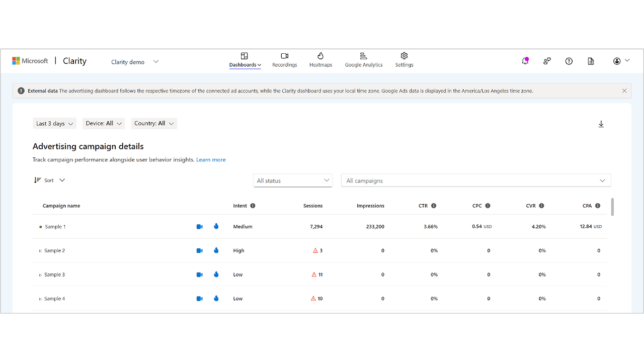Open heatmap for Sample 2 campaign

pyautogui.click(x=216, y=250)
